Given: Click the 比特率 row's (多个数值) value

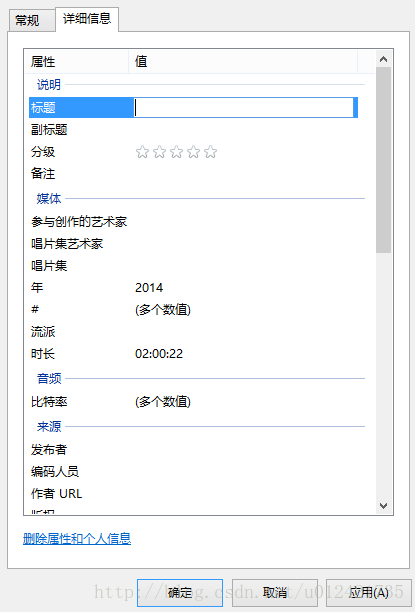Looking at the screenshot, I should click(x=163, y=402).
